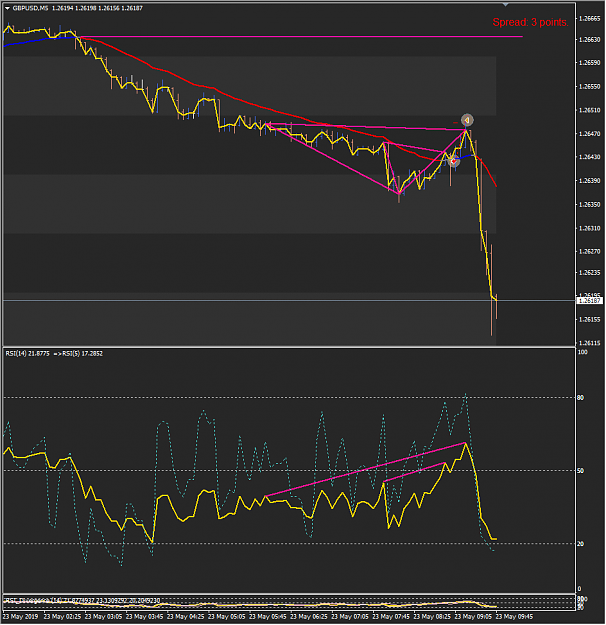Viewport: 606px width, 625px height.
Task: Select the red trade marker below the arrow
Action: [x=453, y=161]
